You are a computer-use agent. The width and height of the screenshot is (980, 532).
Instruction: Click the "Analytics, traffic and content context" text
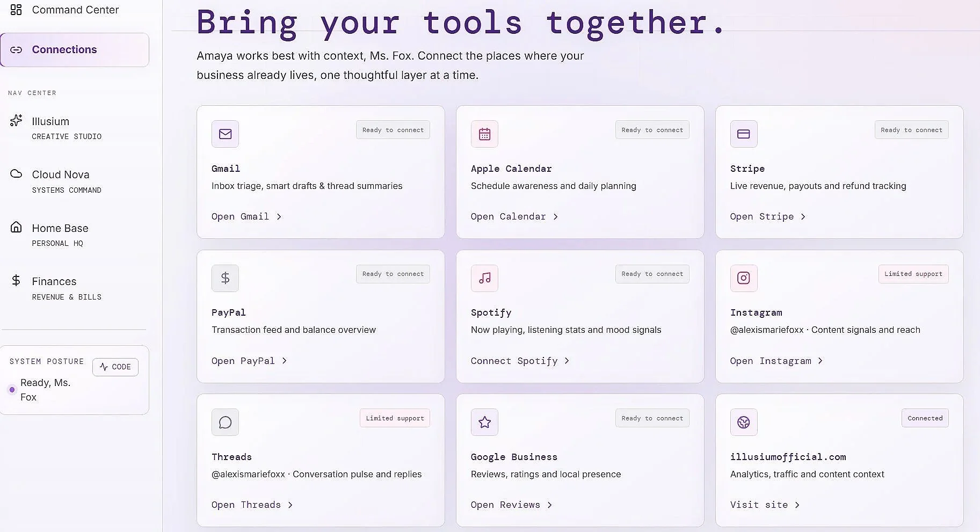(x=807, y=474)
